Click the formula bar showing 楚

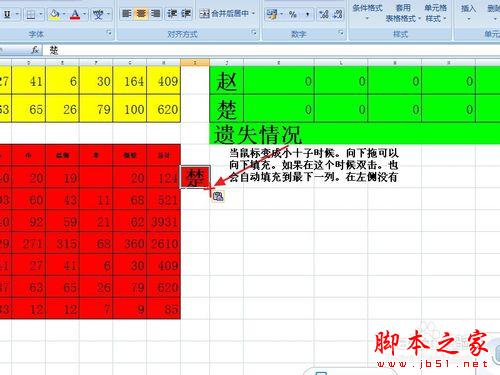pos(270,50)
